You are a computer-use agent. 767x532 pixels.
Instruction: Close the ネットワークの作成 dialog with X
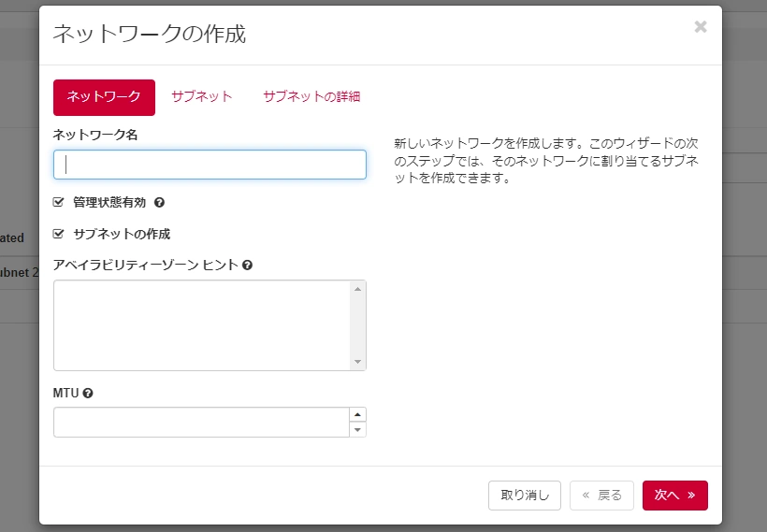point(701,27)
